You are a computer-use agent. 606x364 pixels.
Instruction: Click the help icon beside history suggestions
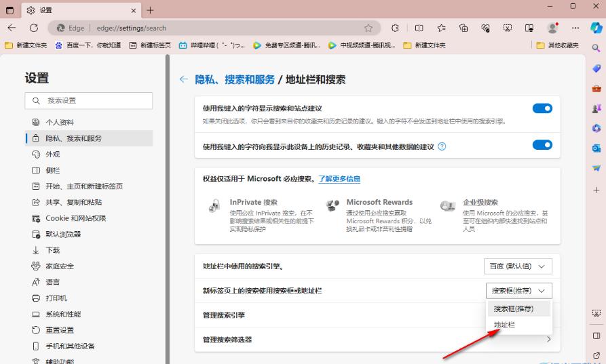point(442,146)
